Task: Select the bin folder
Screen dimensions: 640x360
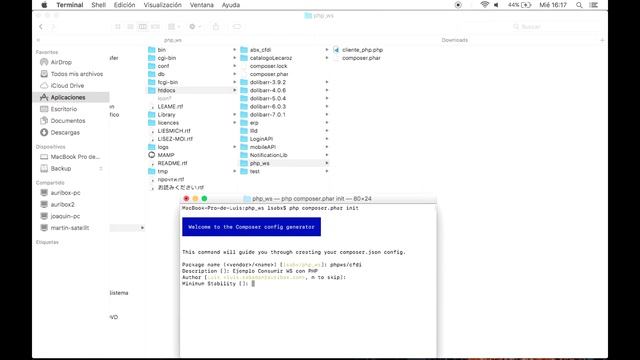Action: pos(162,50)
